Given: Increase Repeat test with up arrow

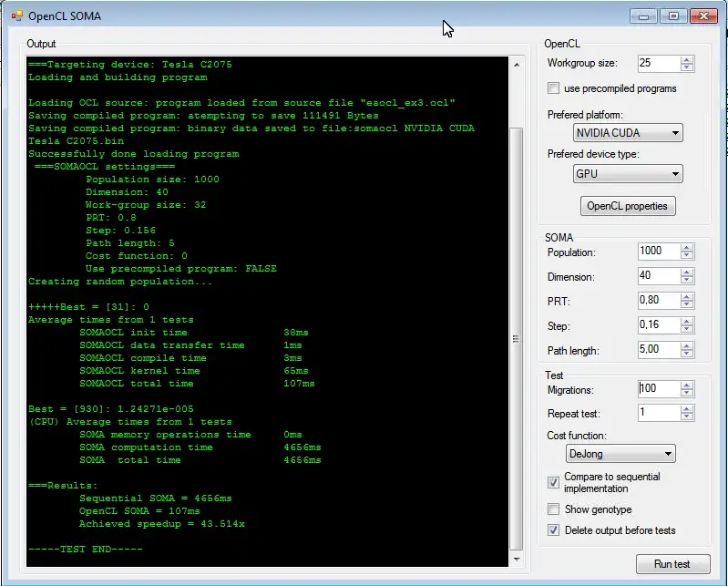Looking at the screenshot, I should (687, 409).
